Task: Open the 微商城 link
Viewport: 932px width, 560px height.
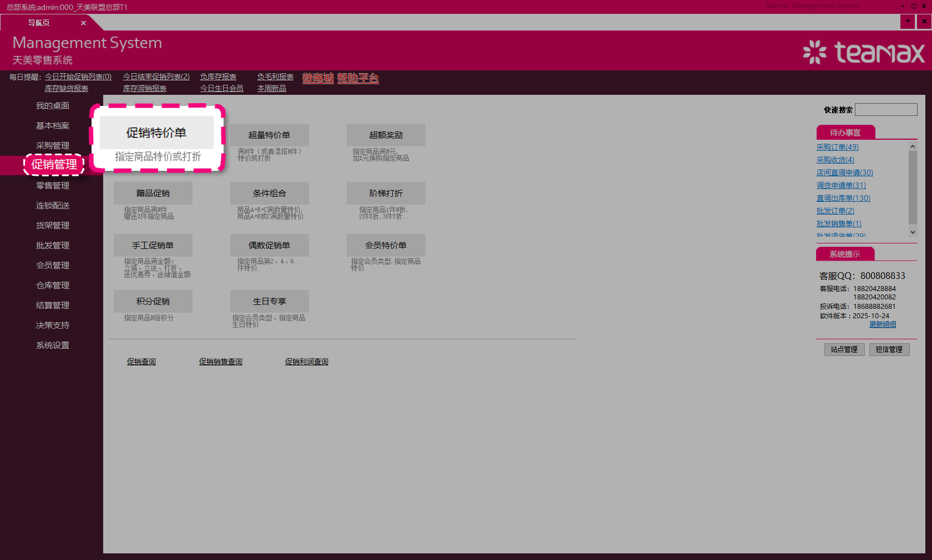Action: pos(318,78)
